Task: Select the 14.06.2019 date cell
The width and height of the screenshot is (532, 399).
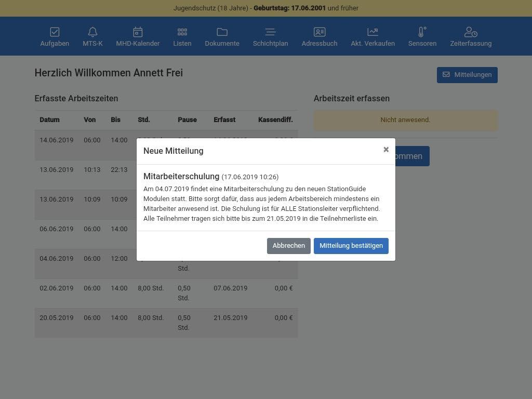Action: tap(56, 140)
